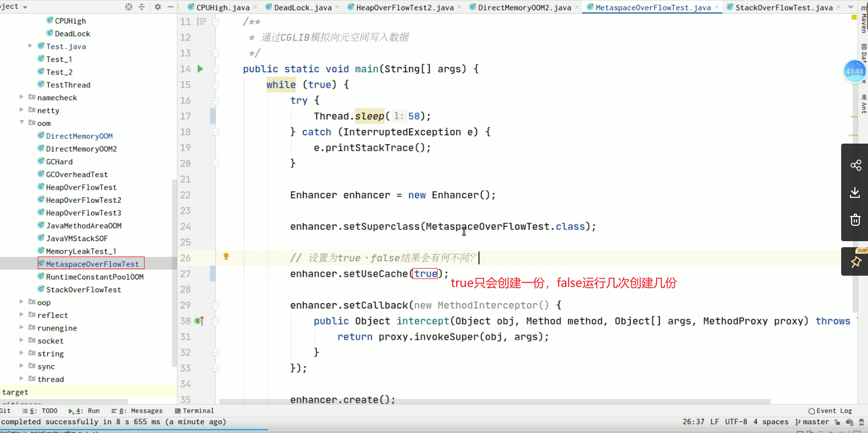Open the Maven tool window
This screenshot has height=433, width=868.
click(864, 19)
